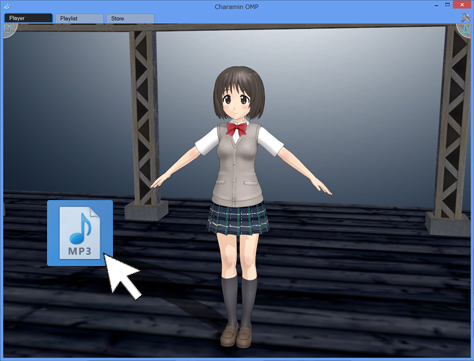Select the MP3 music file icon

(x=80, y=233)
